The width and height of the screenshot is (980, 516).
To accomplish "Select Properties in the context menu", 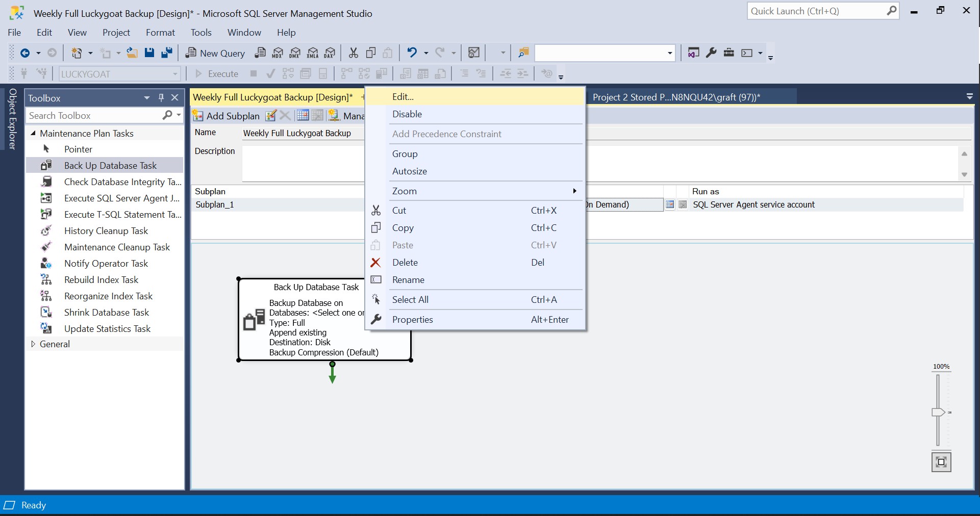I will [x=412, y=320].
